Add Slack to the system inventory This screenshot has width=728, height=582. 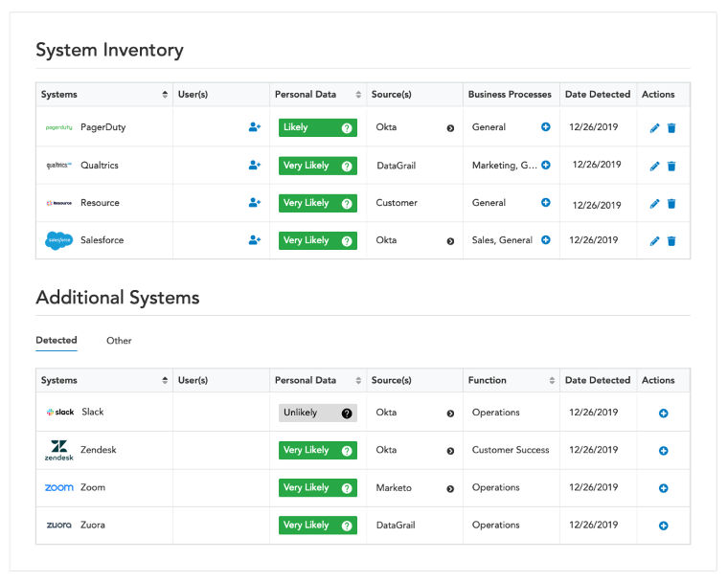click(664, 414)
